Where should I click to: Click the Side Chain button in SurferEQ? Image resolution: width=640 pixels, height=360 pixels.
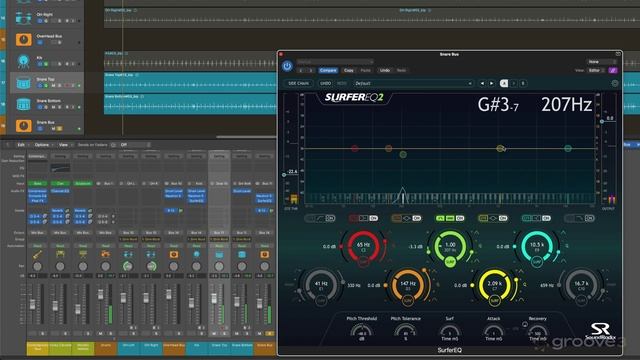pyautogui.click(x=299, y=83)
